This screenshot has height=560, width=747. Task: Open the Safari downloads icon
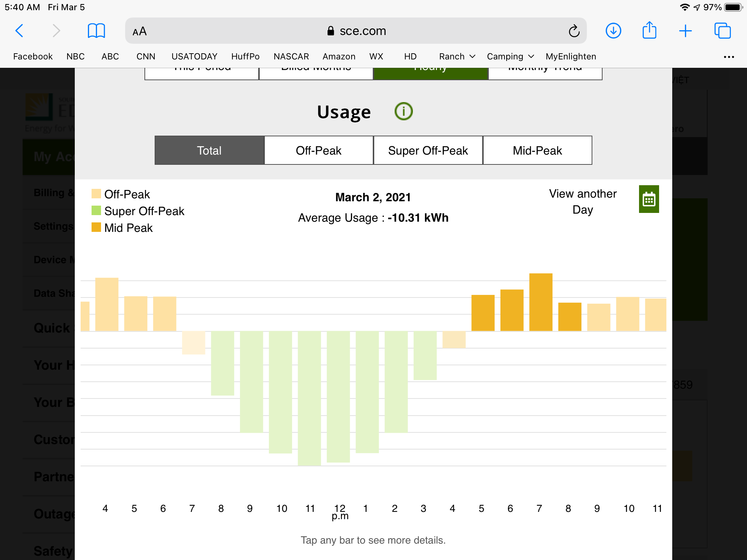point(613,31)
